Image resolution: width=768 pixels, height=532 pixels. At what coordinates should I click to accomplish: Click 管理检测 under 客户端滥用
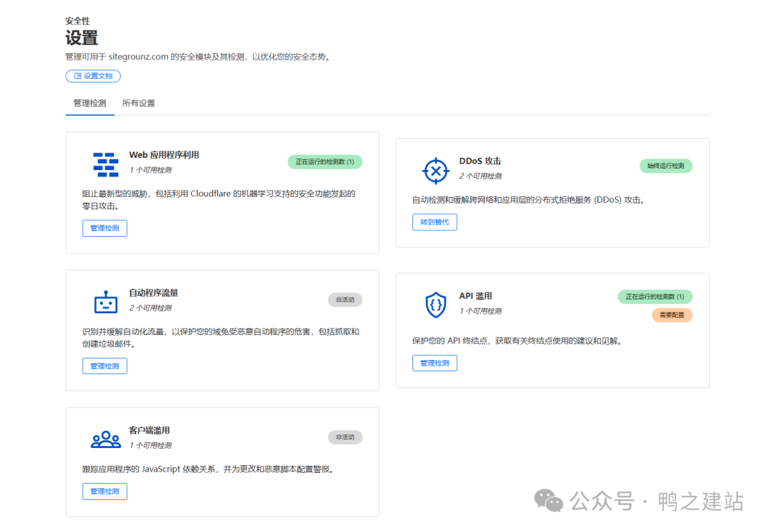point(105,491)
